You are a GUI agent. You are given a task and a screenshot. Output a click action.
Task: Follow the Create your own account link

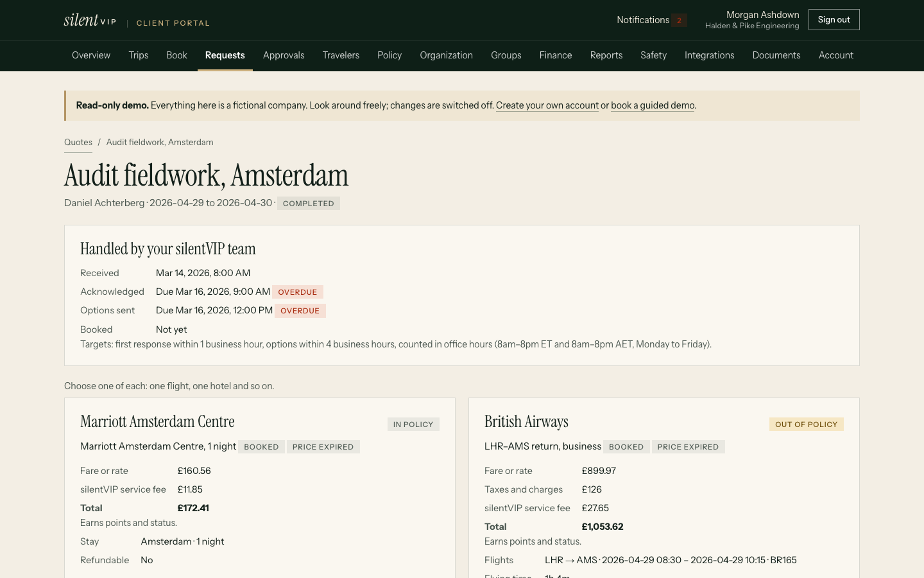click(x=547, y=105)
